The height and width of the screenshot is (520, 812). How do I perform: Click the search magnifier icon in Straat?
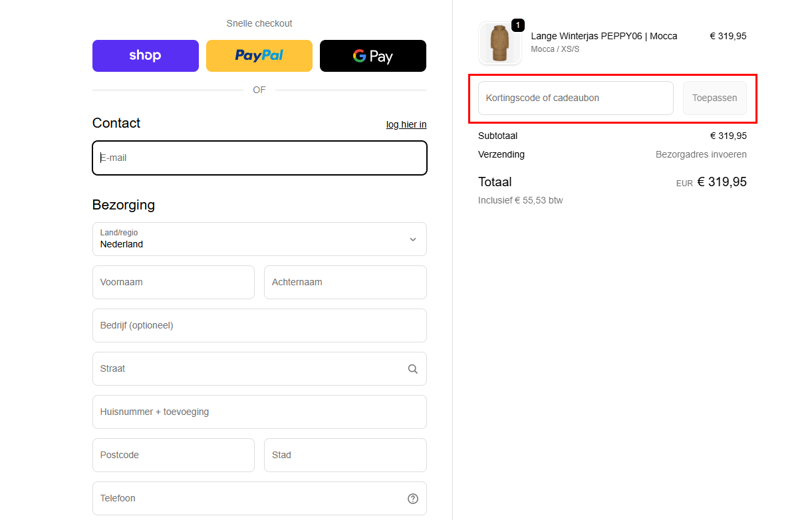(412, 369)
